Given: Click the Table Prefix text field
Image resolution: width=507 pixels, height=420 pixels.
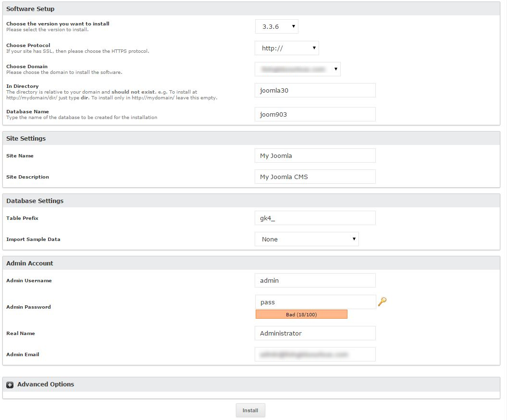Looking at the screenshot, I should (x=315, y=218).
